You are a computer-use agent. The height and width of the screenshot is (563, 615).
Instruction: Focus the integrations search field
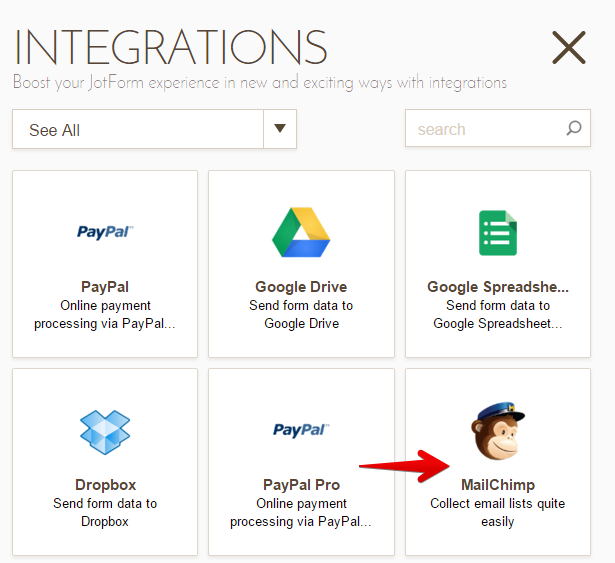point(485,129)
